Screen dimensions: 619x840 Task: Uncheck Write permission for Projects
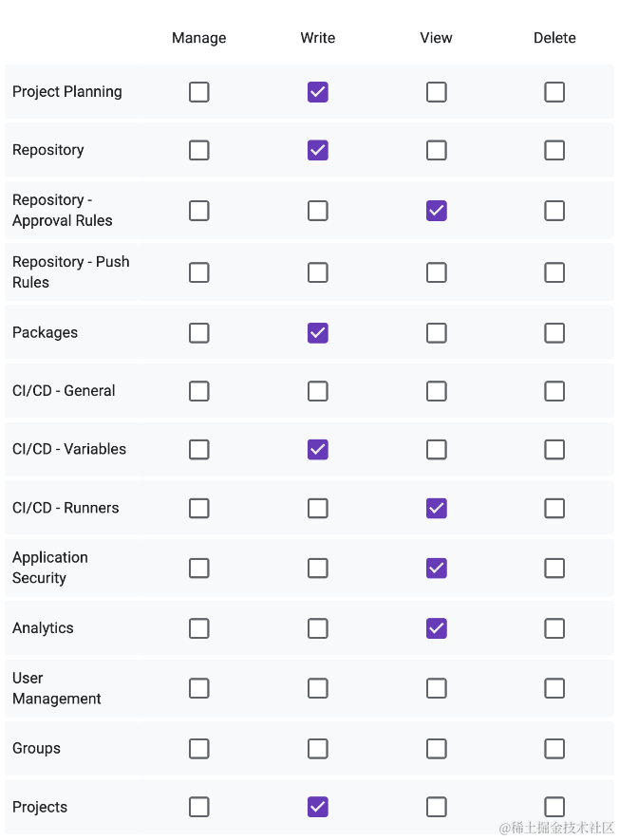coord(318,807)
